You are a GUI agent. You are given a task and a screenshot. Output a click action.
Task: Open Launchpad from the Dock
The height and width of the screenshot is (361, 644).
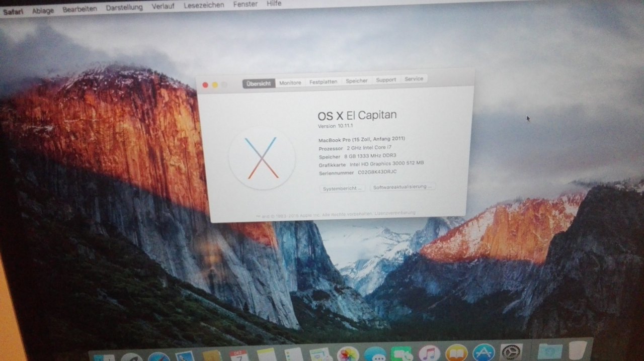132,356
